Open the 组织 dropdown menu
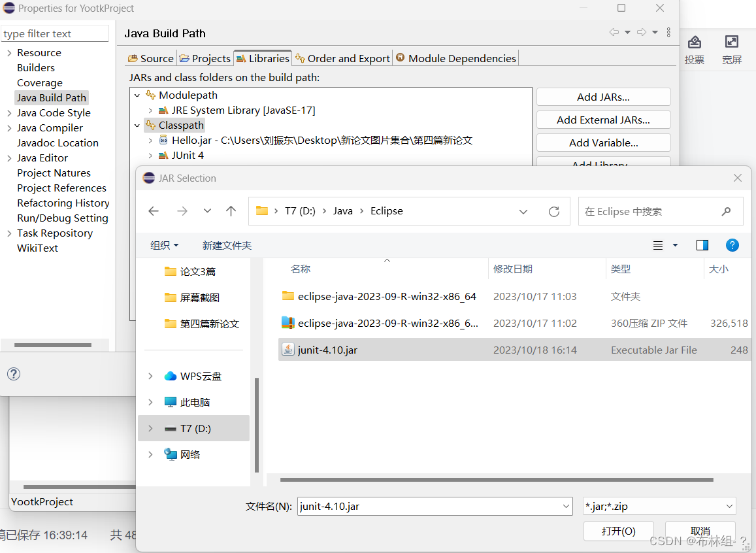Viewport: 756px width, 553px height. (165, 245)
